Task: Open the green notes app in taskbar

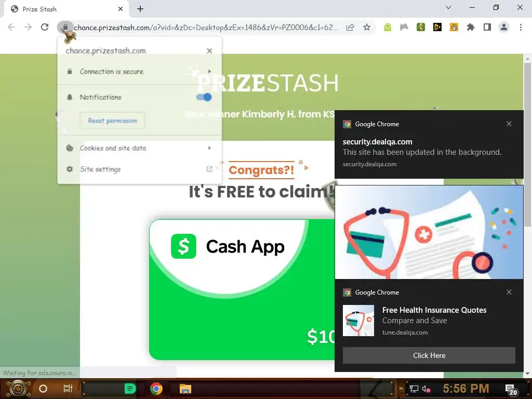Action: click(x=130, y=389)
